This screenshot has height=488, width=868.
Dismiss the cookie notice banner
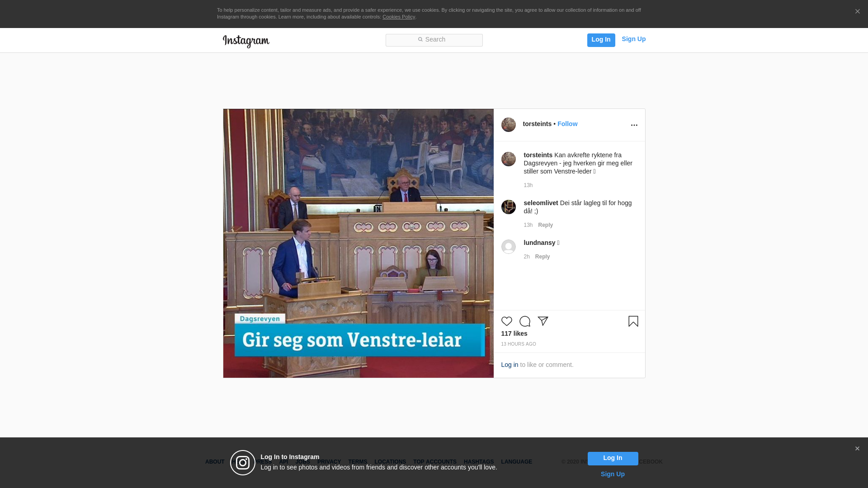[857, 12]
